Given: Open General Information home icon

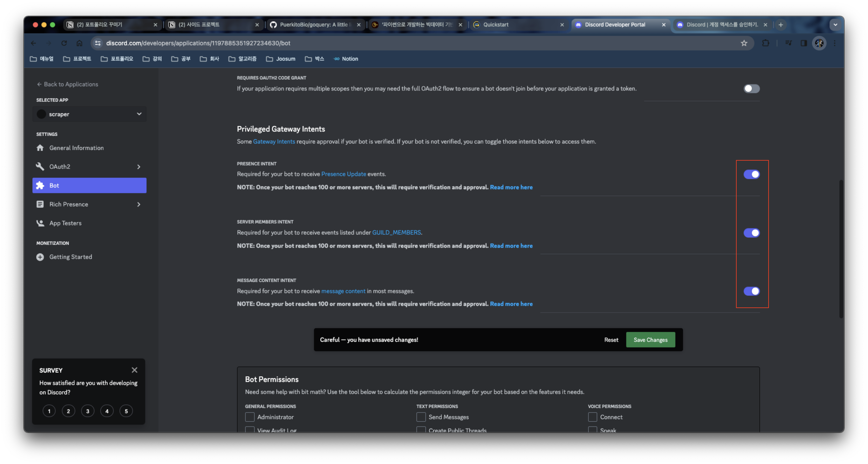Looking at the screenshot, I should 40,148.
